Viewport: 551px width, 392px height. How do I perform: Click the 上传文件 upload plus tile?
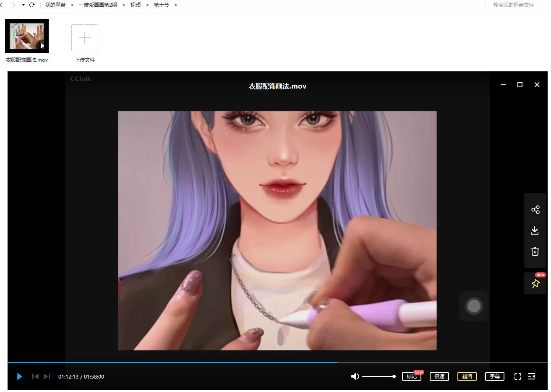[85, 38]
